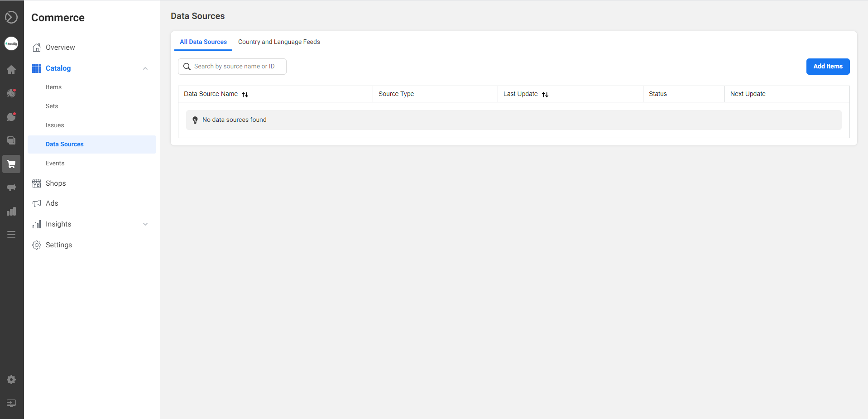Switch to Country and Language Feeds tab
This screenshot has width=868, height=419.
[279, 42]
